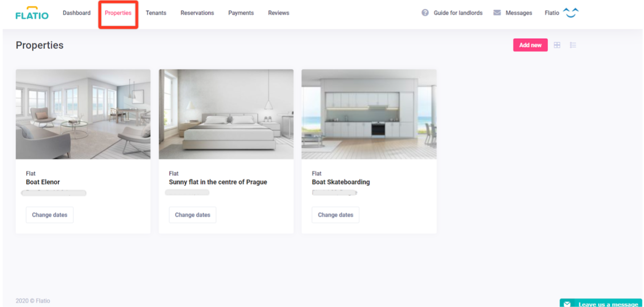Viewport: 644px width, 307px height.
Task: Change dates for Boat Elenor
Action: [49, 215]
